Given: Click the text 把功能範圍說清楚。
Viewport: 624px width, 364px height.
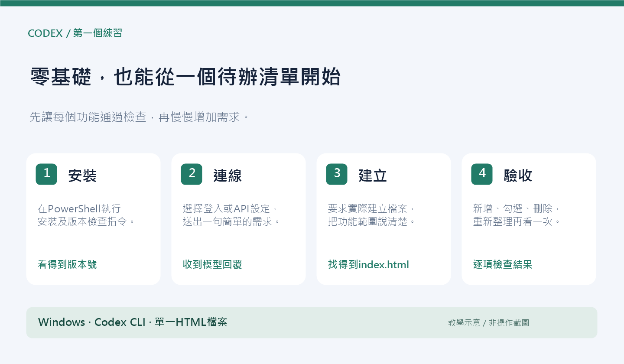Looking at the screenshot, I should pyautogui.click(x=372, y=221).
